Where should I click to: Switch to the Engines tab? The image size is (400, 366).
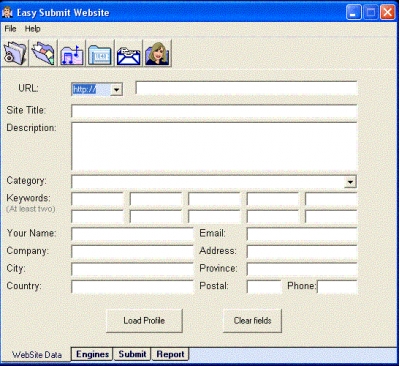coord(92,354)
